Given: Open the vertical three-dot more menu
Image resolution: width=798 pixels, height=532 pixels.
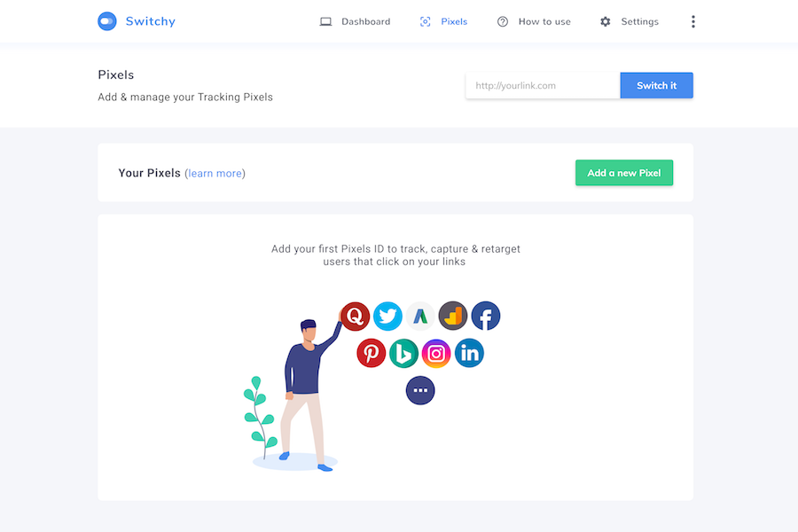Looking at the screenshot, I should tap(692, 21).
